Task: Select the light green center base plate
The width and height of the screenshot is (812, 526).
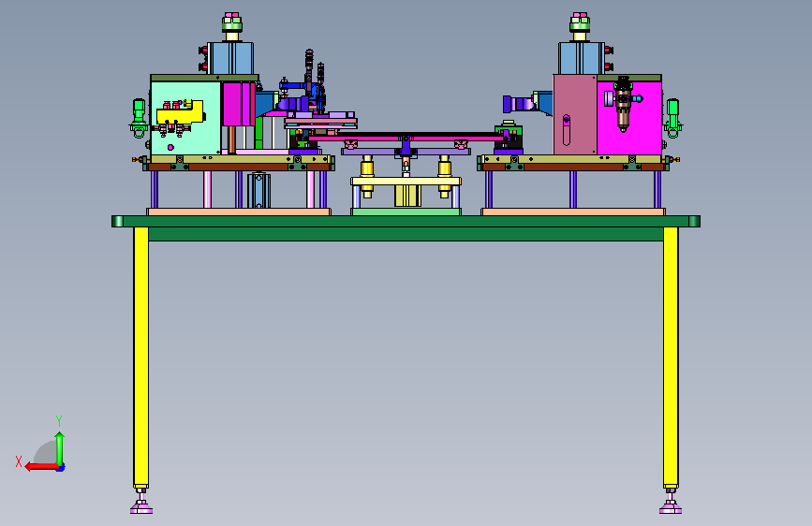Action: (406, 212)
